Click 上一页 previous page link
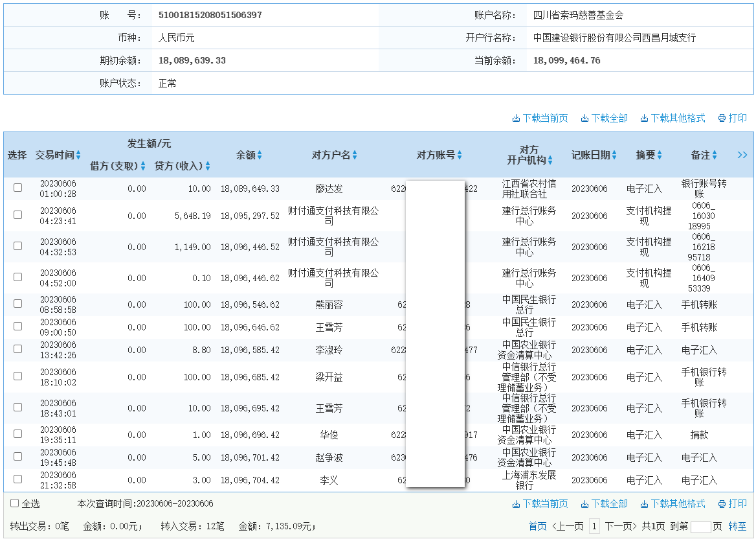 pyautogui.click(x=568, y=527)
